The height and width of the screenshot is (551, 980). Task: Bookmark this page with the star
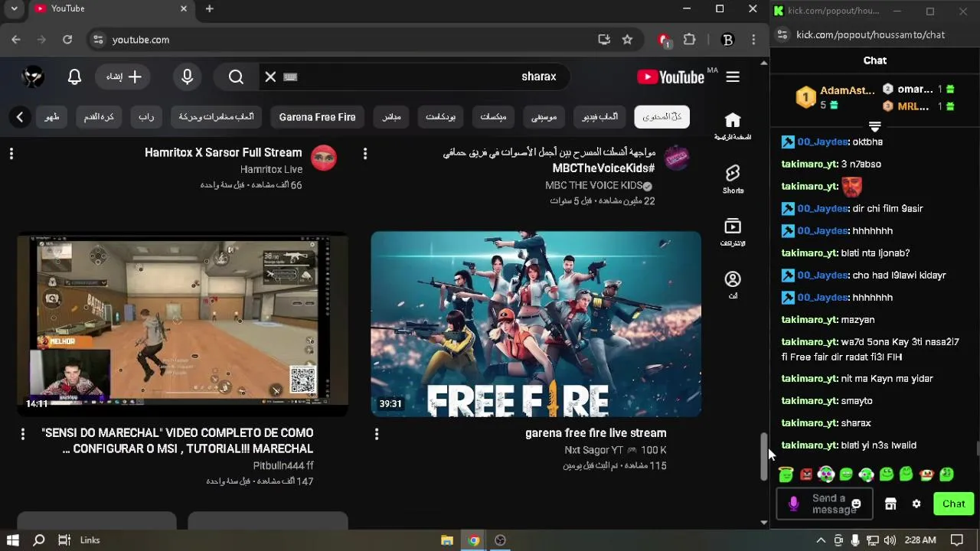627,40
